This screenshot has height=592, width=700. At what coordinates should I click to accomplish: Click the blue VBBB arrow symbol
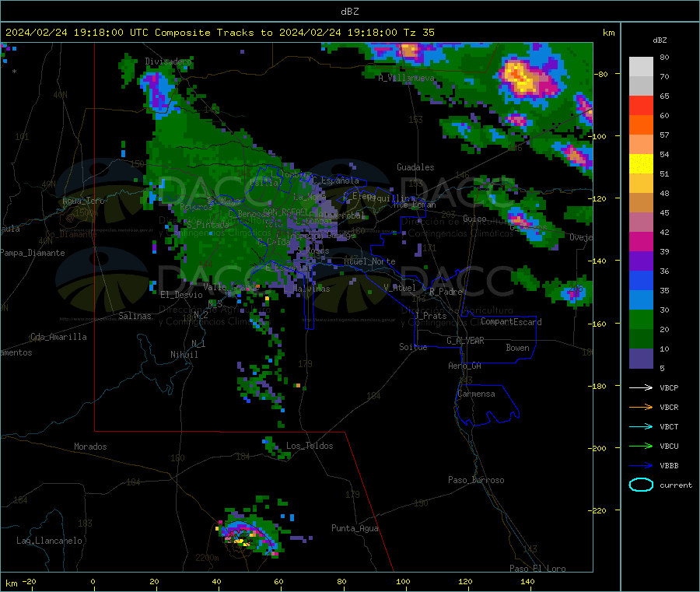[641, 465]
